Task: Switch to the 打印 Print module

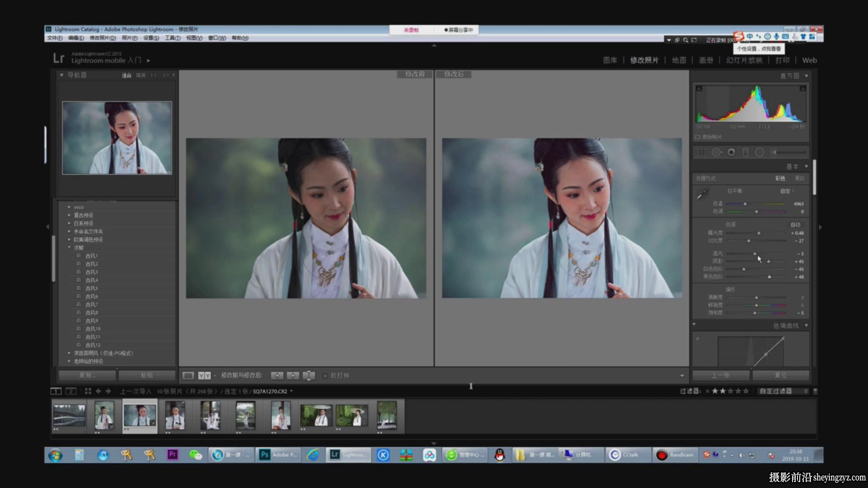Action: click(x=782, y=60)
